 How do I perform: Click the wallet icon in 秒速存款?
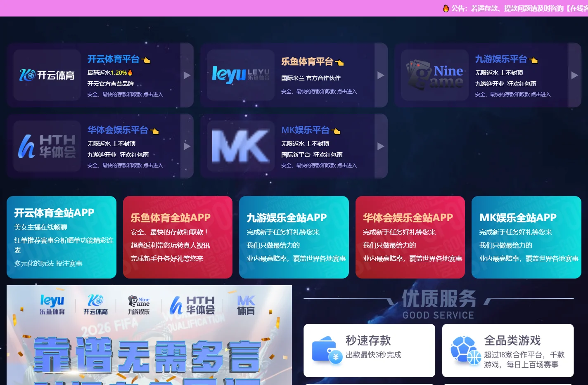tap(328, 350)
